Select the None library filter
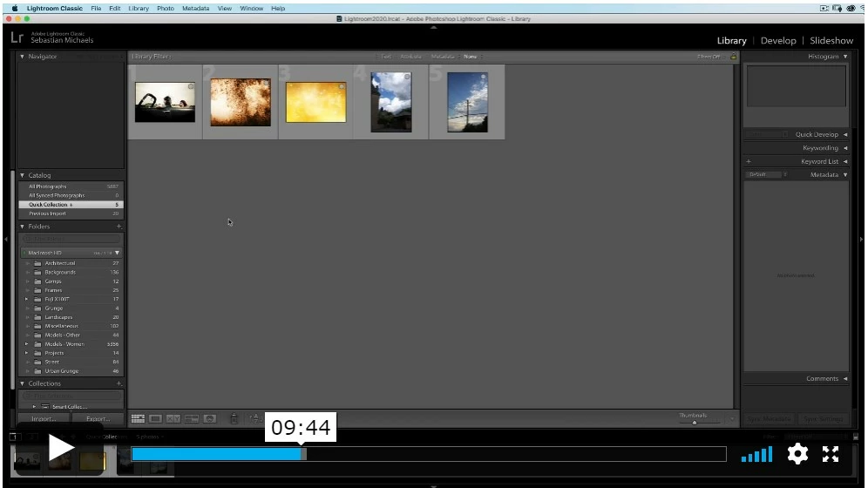 pos(470,57)
